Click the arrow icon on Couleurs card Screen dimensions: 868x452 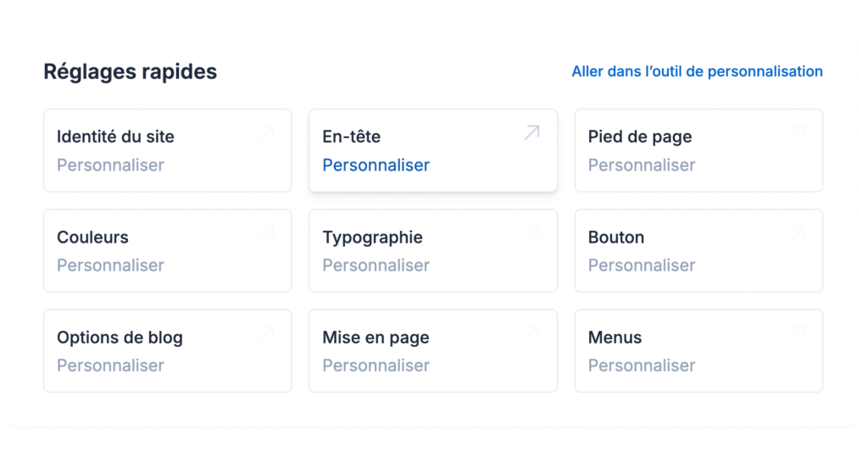pos(267,232)
